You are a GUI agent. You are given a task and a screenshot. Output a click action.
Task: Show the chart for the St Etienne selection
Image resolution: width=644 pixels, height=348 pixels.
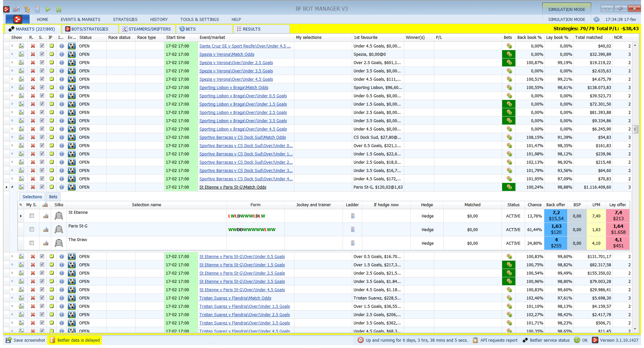pos(46,216)
